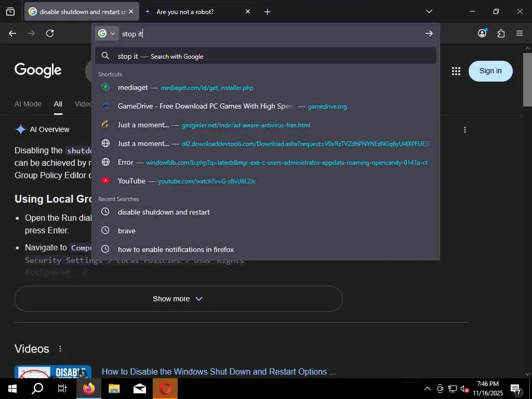Click the Google logo
This screenshot has height=399, width=532.
pyautogui.click(x=38, y=70)
